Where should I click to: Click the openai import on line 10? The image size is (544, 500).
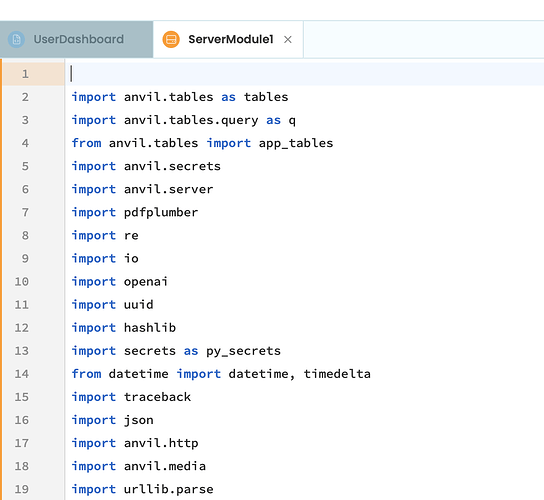(146, 281)
